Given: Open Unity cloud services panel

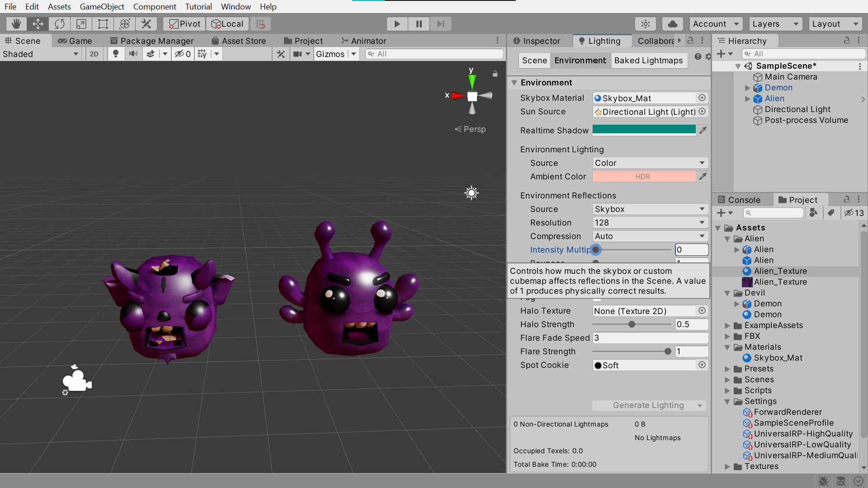Looking at the screenshot, I should 672,23.
